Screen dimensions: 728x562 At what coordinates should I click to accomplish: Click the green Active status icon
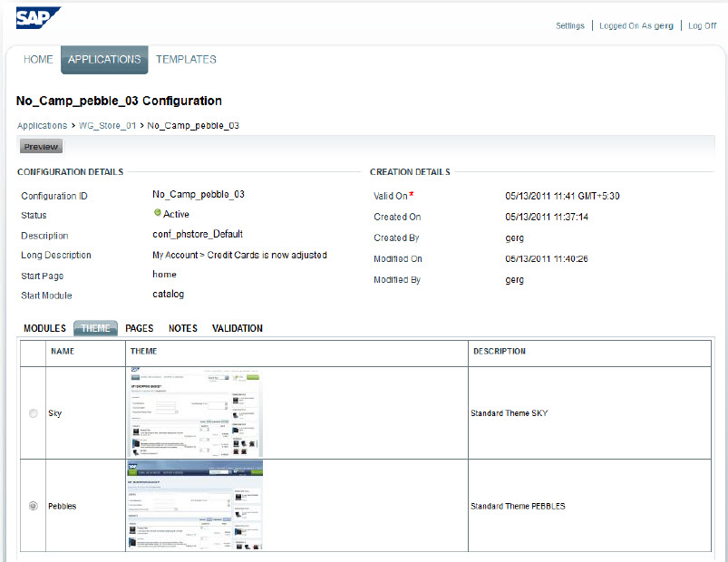[158, 214]
